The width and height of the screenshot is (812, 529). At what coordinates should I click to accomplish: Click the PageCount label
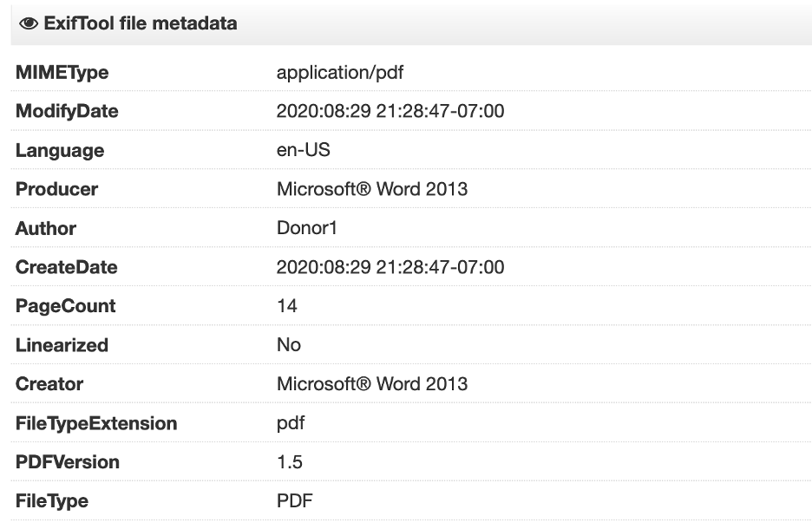(x=65, y=306)
